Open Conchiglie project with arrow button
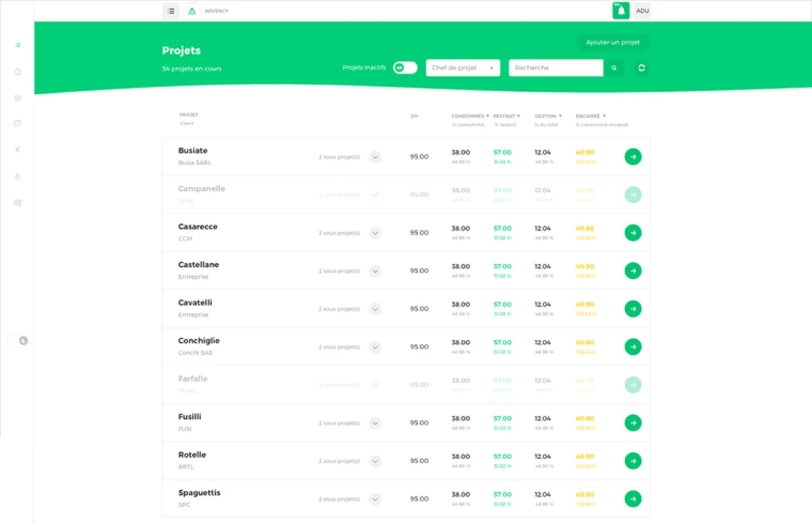The image size is (812, 524). pos(633,347)
